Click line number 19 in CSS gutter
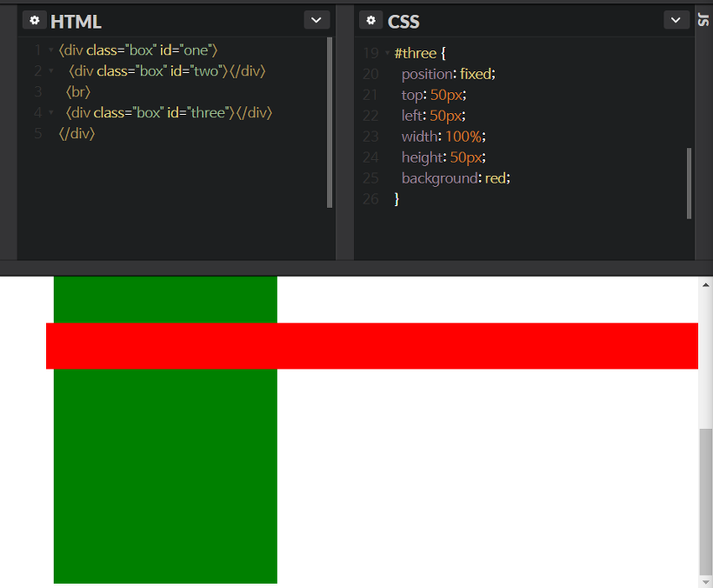Screen dimensions: 713x588 371,53
